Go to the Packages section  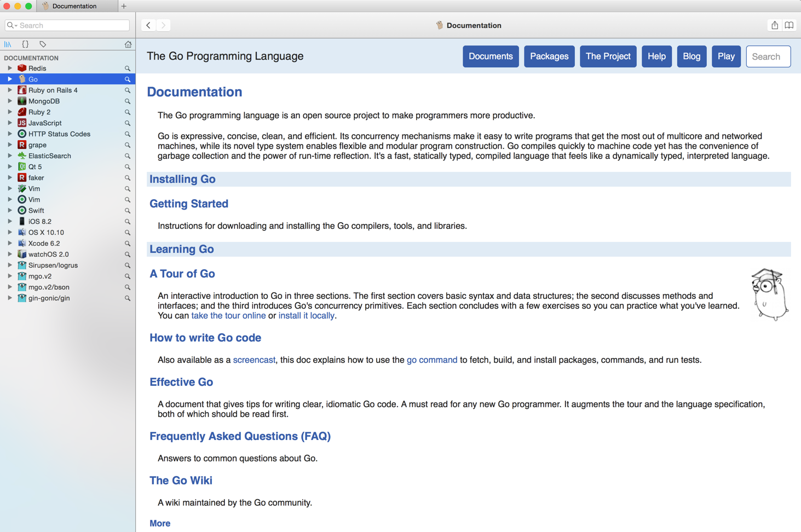point(549,56)
